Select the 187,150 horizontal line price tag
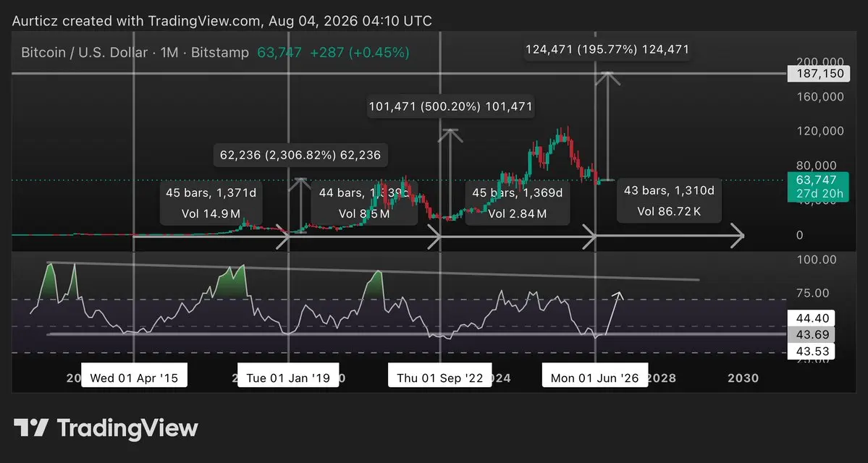 (x=818, y=74)
